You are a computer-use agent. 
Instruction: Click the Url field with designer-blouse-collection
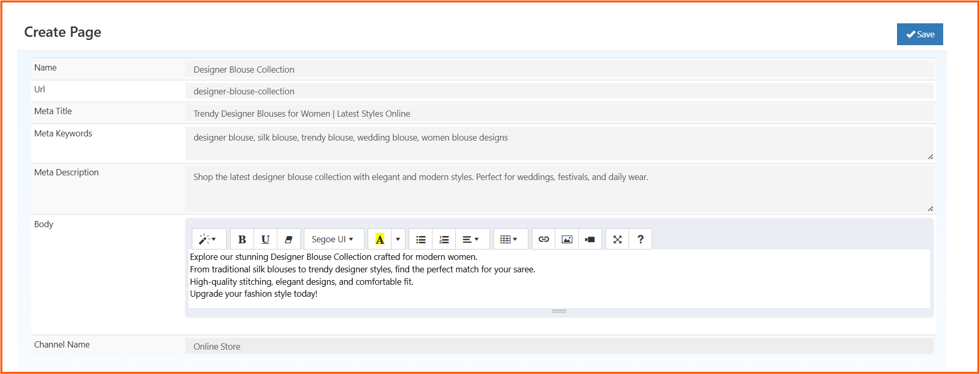[559, 91]
